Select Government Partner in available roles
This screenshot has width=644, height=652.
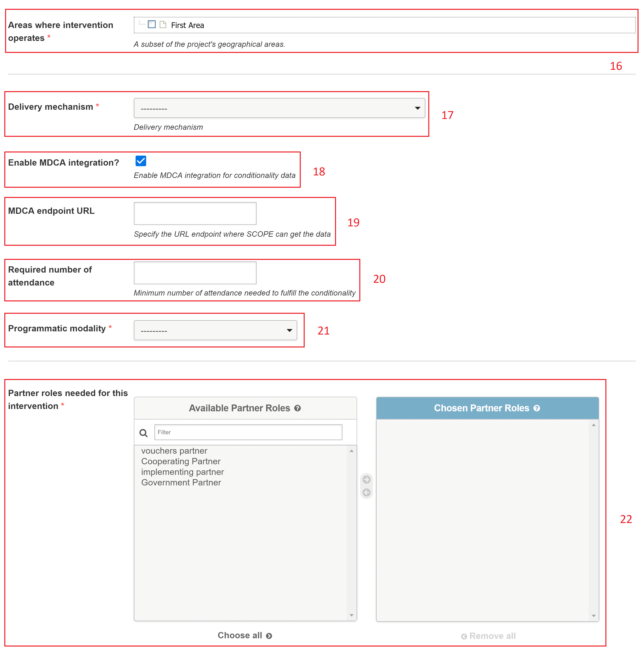click(x=181, y=482)
